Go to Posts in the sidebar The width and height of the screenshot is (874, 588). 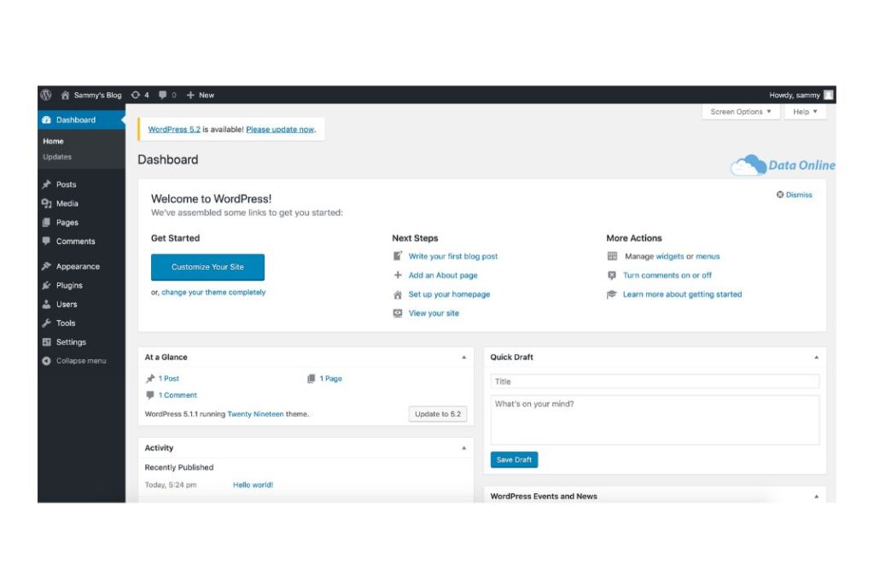click(66, 184)
